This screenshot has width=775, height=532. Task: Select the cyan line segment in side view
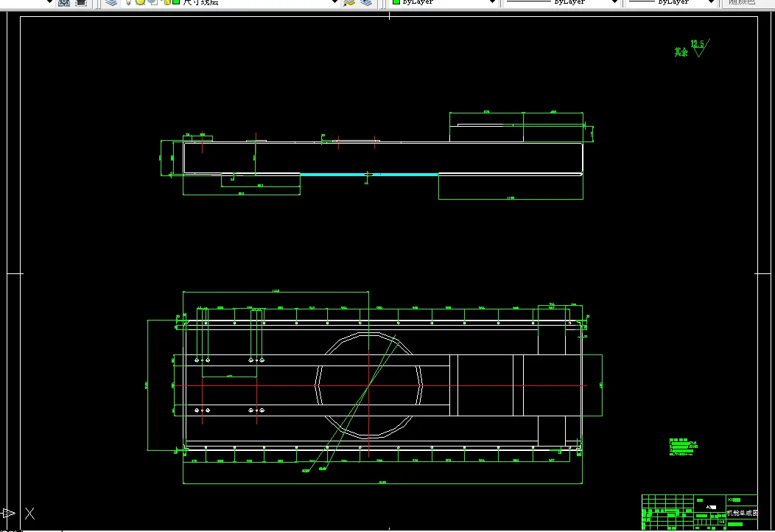click(x=369, y=175)
